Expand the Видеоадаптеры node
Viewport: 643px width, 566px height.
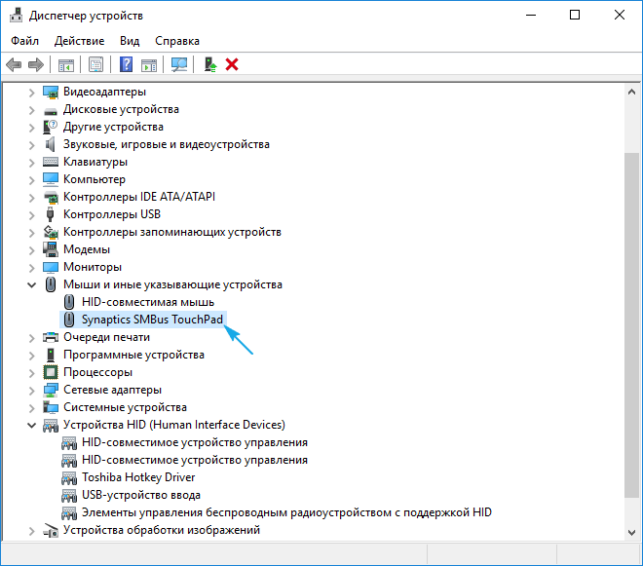(x=32, y=92)
